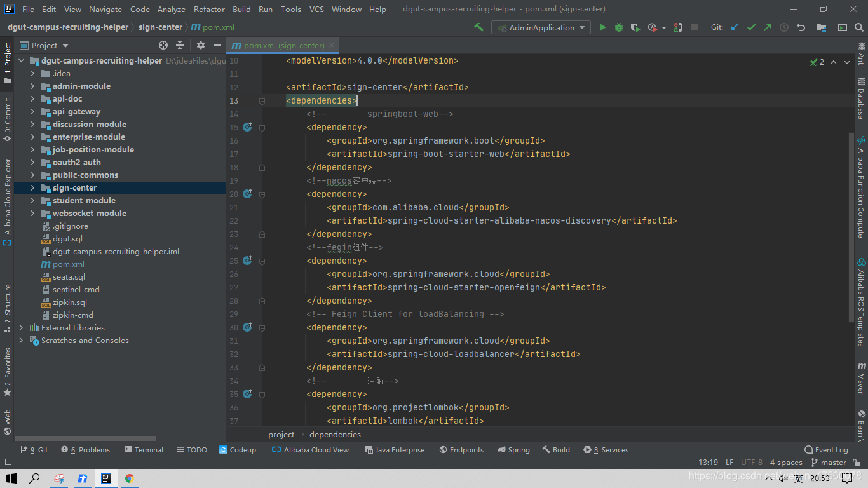The width and height of the screenshot is (868, 488).
Task: Locate opened file in Project tree
Action: point(163,45)
